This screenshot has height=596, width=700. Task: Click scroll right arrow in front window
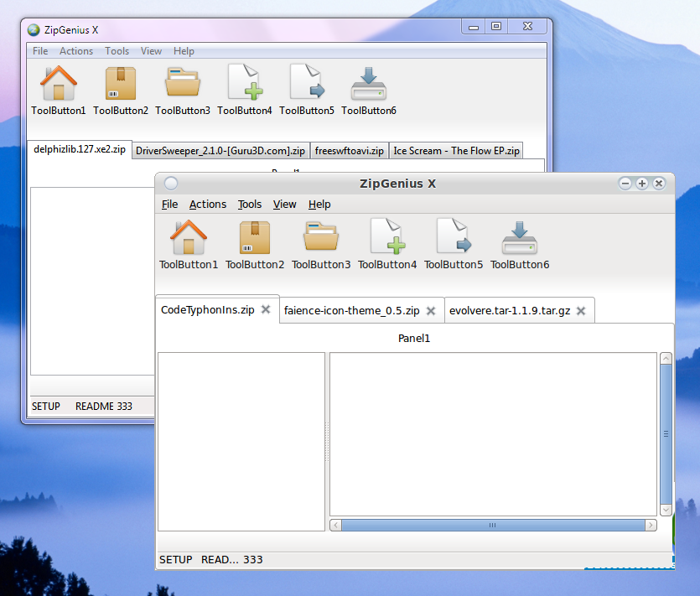point(651,525)
